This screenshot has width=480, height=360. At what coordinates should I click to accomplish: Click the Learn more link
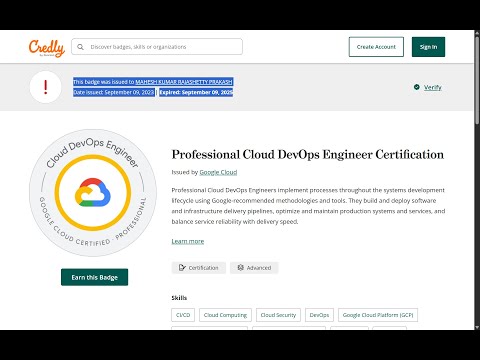click(x=188, y=241)
